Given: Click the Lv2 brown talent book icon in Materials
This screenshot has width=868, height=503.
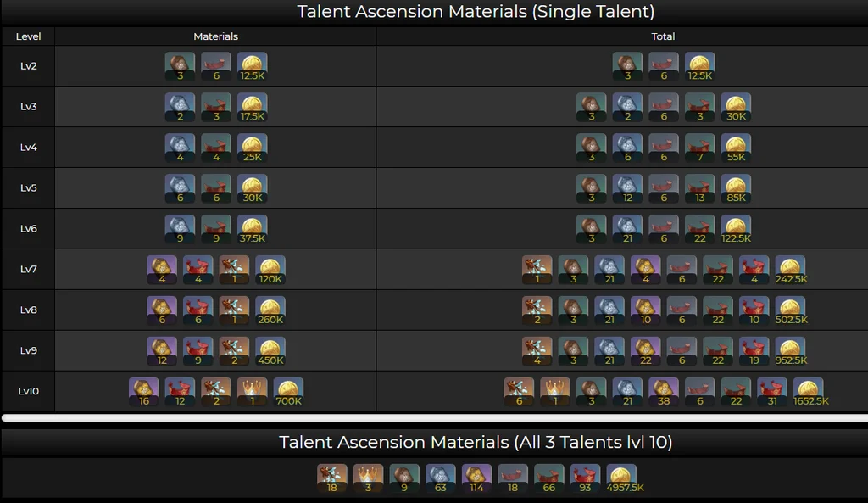Looking at the screenshot, I should tap(180, 66).
